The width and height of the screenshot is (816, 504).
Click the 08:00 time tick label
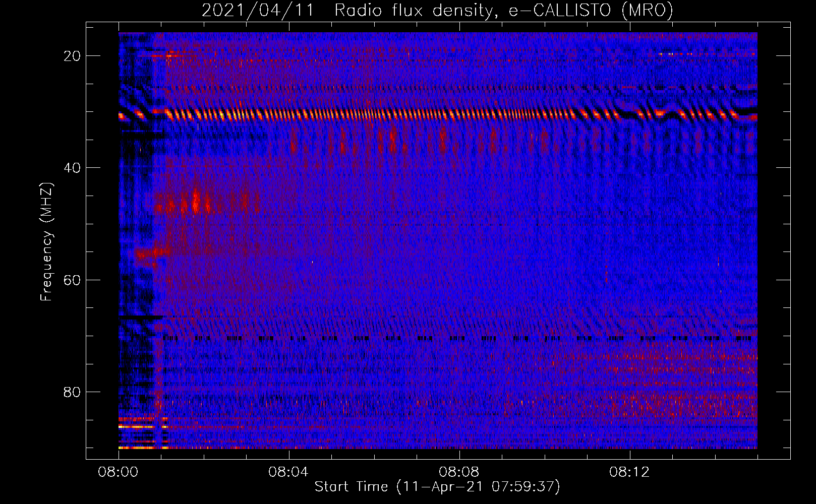pyautogui.click(x=119, y=472)
